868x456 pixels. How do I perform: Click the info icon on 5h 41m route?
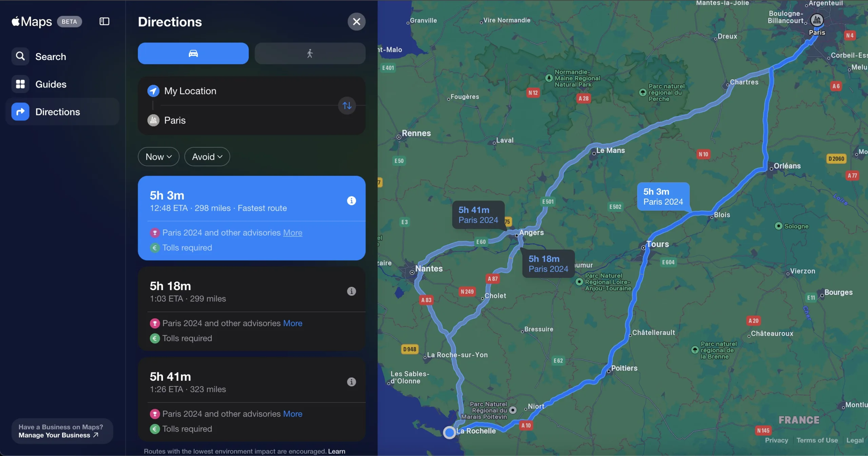(x=351, y=382)
